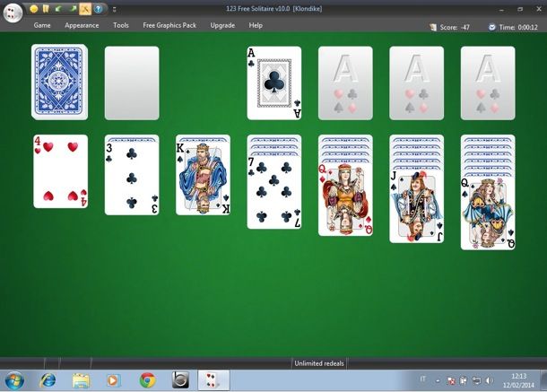547x392 pixels.
Task: Click the Unlimited redeals status text
Action: point(319,363)
